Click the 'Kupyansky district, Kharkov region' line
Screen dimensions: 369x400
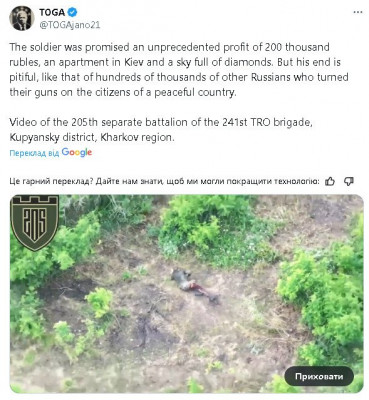click(x=92, y=137)
